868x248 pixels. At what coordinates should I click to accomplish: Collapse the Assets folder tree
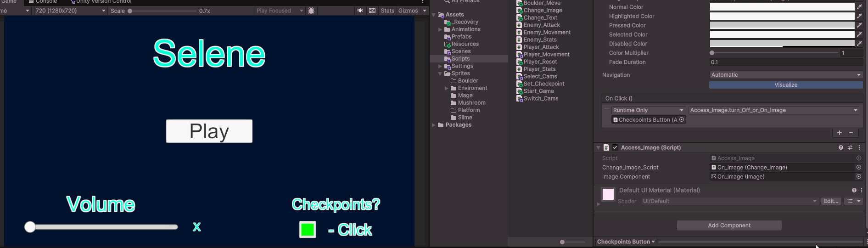click(x=434, y=15)
